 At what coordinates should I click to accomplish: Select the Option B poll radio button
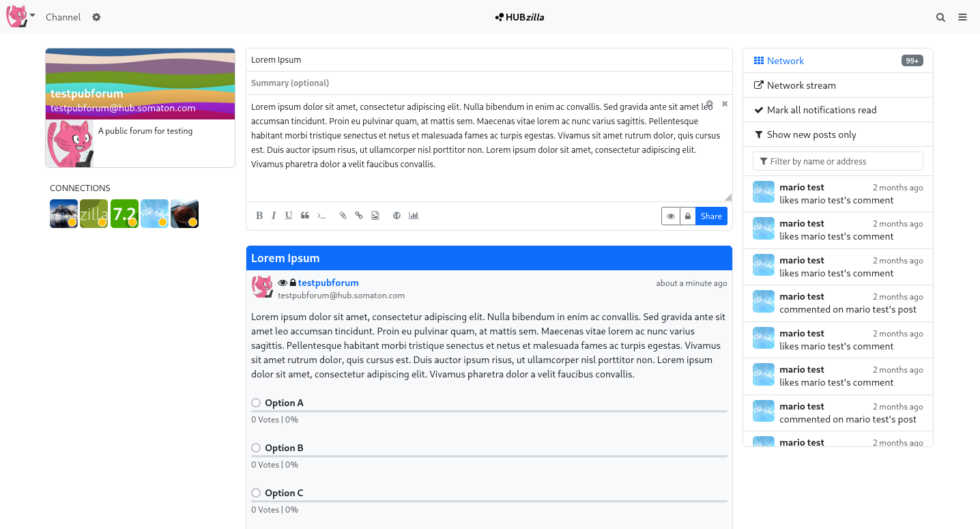(256, 448)
